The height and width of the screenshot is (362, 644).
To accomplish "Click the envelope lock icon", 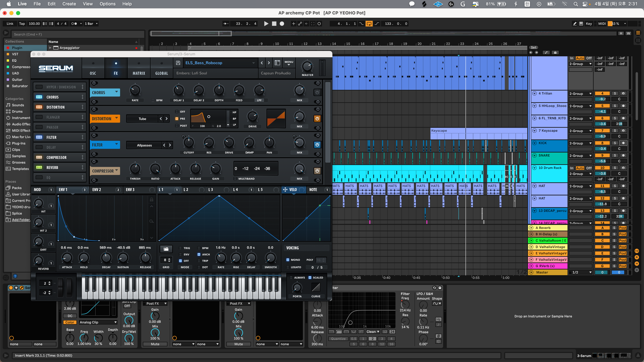I will tap(151, 200).
